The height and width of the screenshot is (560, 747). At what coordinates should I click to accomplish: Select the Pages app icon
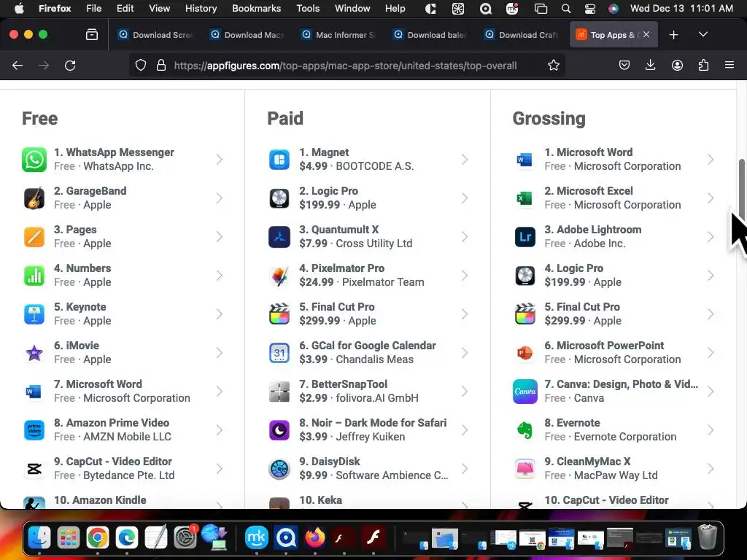(x=34, y=237)
